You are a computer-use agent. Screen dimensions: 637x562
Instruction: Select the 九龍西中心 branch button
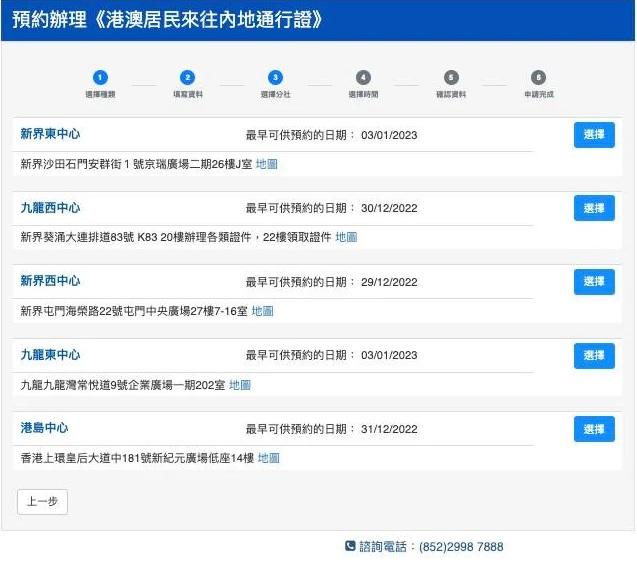click(x=594, y=208)
